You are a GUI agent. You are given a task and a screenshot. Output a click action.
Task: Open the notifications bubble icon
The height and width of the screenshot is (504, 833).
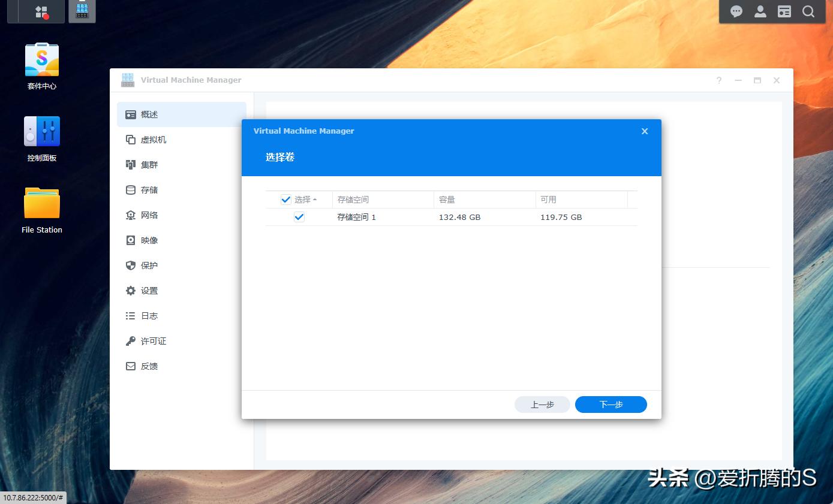pos(736,11)
